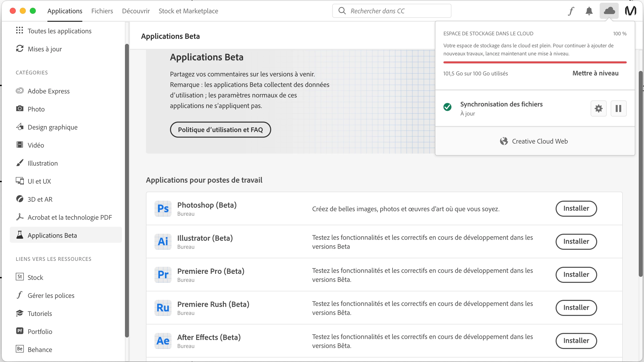Open file sync settings gear
The width and height of the screenshot is (644, 362).
(x=598, y=108)
